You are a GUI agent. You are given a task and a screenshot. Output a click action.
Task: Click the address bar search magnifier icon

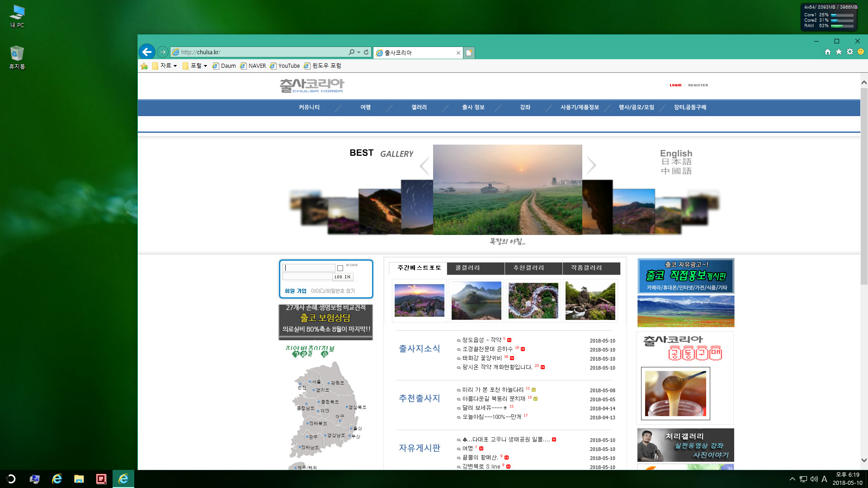point(351,52)
